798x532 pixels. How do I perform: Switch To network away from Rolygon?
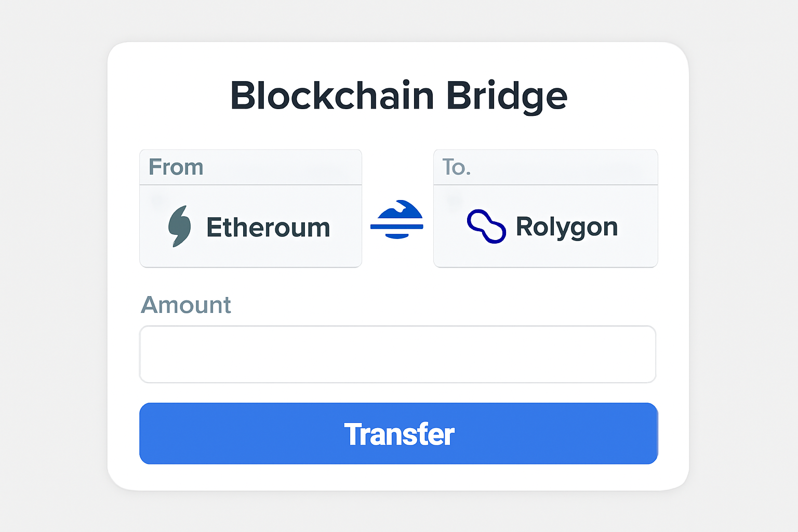coord(545,226)
